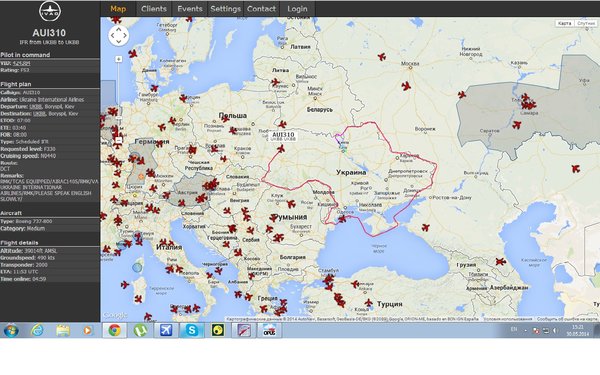
Task: Open the Login tab
Action: (x=297, y=9)
